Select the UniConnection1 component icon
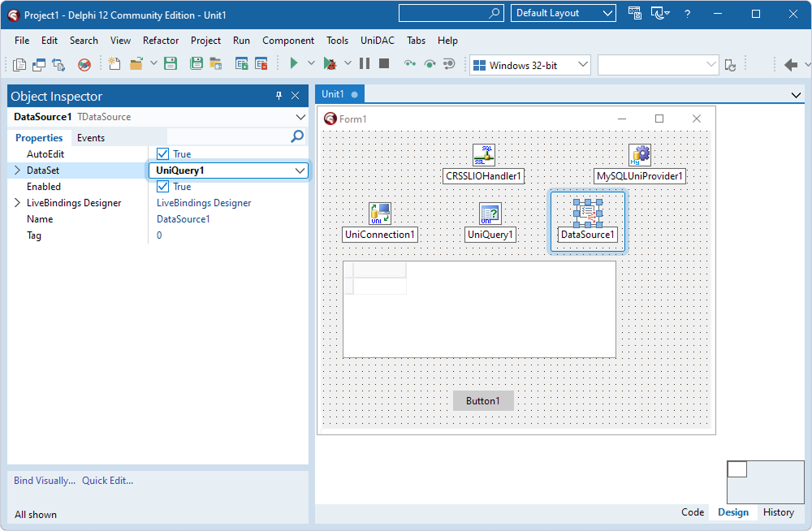Viewport: 812px width, 531px height. [379, 213]
